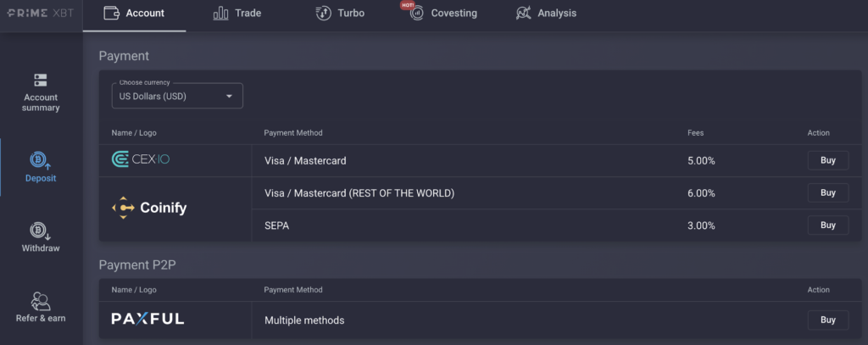The image size is (868, 345).
Task: Buy using Coinify SEPA method
Action: point(827,225)
